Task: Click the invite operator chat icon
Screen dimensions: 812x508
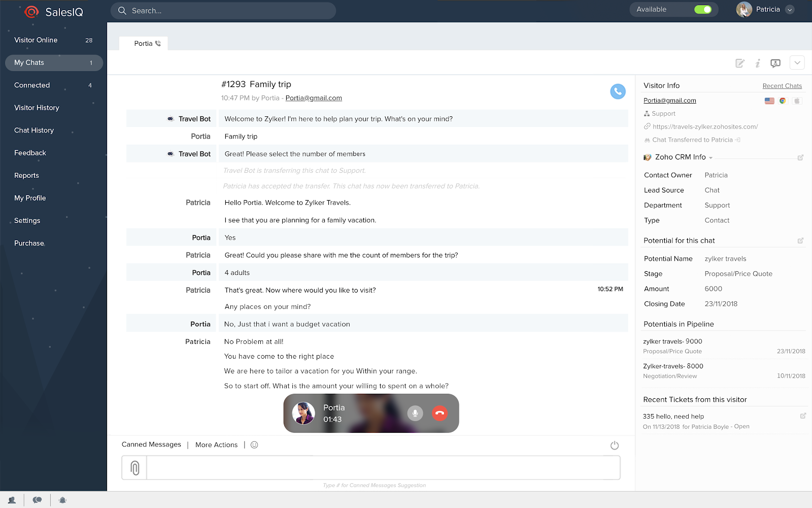Action: click(775, 63)
